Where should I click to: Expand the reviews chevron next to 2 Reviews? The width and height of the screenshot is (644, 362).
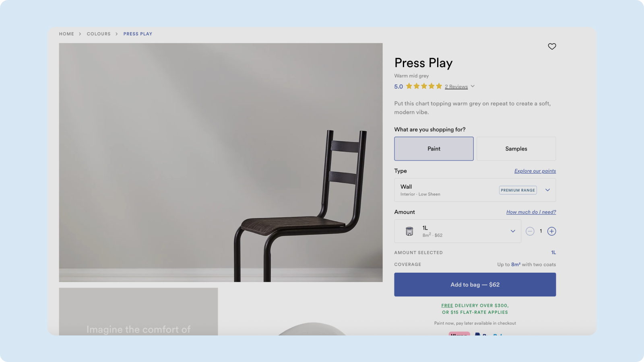[x=473, y=86]
